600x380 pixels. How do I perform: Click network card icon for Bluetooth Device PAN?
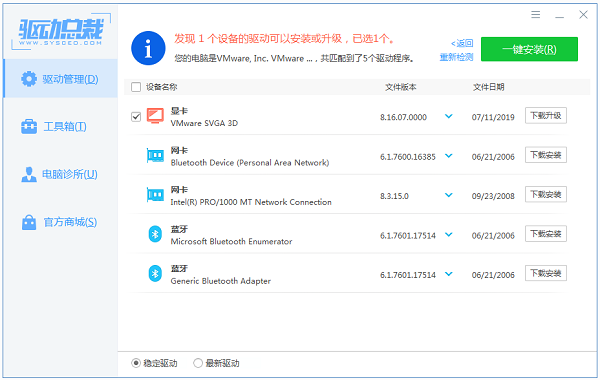155,155
